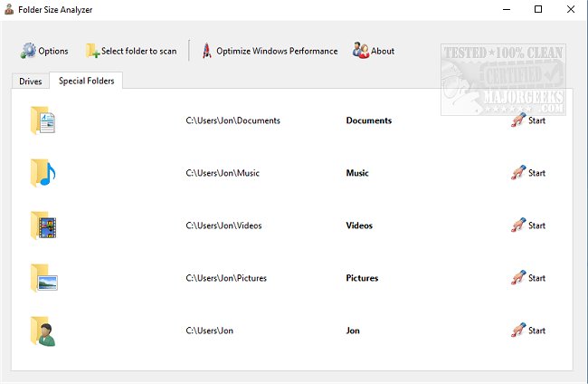
Task: Select the Videos folder icon
Action: pos(43,226)
